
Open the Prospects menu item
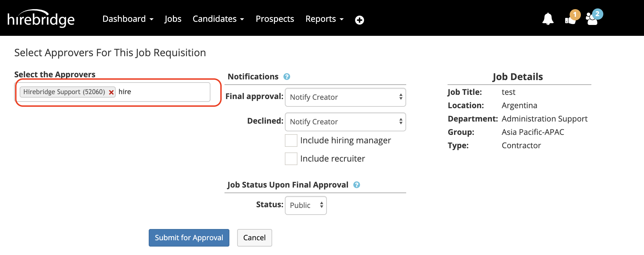(x=275, y=19)
